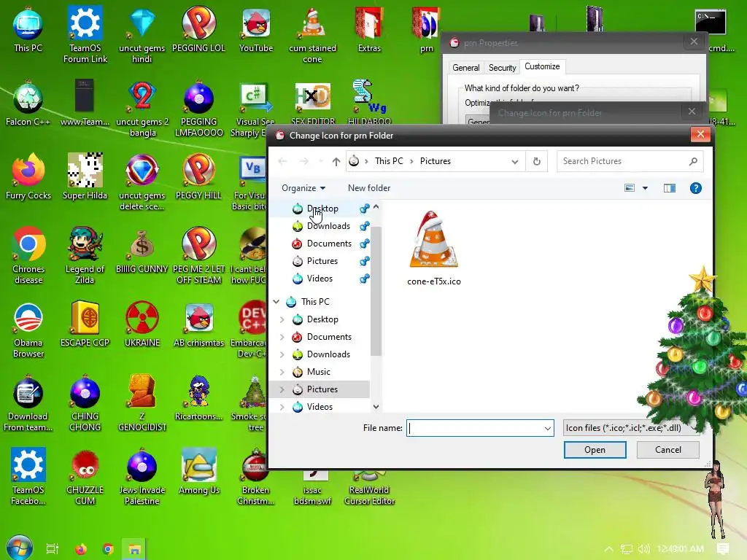Viewport: 747px width, 560px height.
Task: Open the Recent locations dropdown arrow
Action: pos(322,161)
